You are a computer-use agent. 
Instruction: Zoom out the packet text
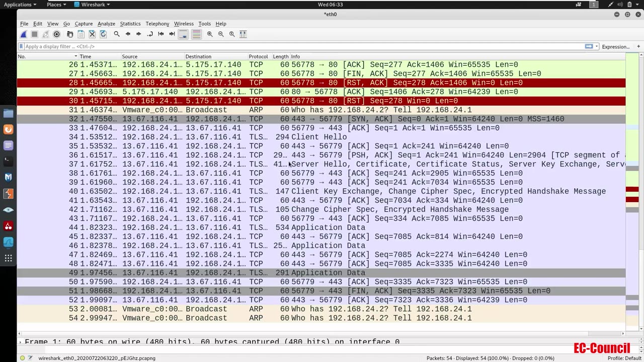221,34
